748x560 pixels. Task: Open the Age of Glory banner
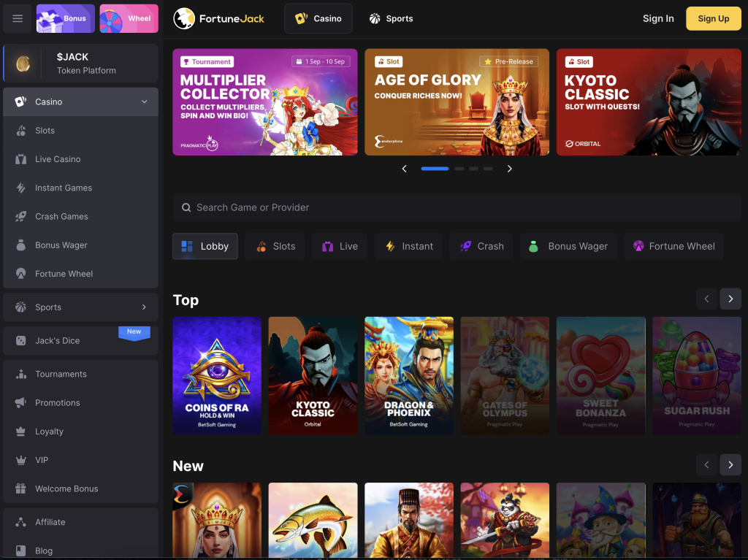[457, 102]
